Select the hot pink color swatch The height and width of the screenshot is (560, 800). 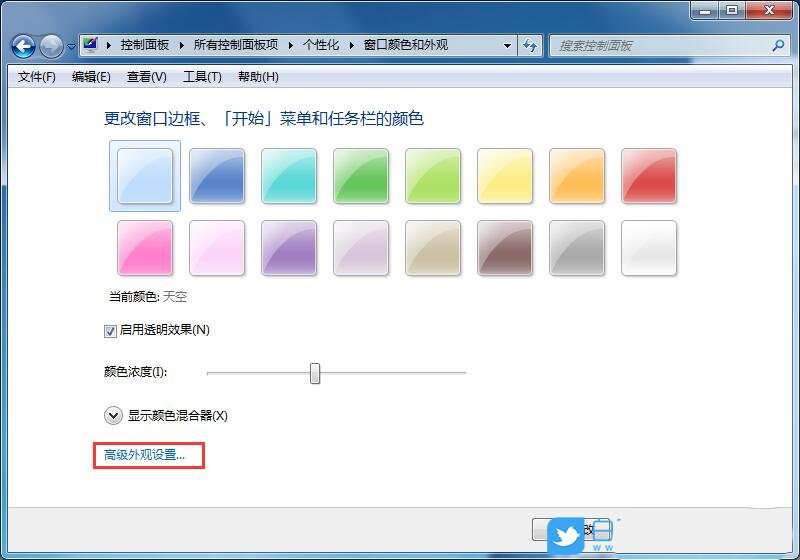[x=145, y=248]
